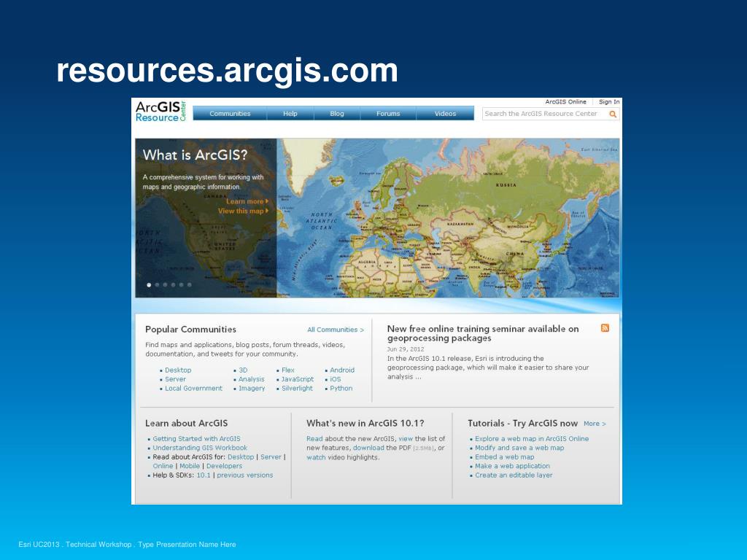This screenshot has height=560, width=747.
Task: Open All Communities link
Action: pos(336,330)
